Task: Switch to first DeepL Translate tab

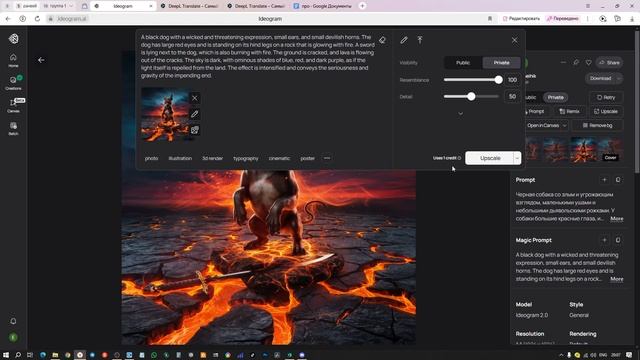Action: click(190, 6)
